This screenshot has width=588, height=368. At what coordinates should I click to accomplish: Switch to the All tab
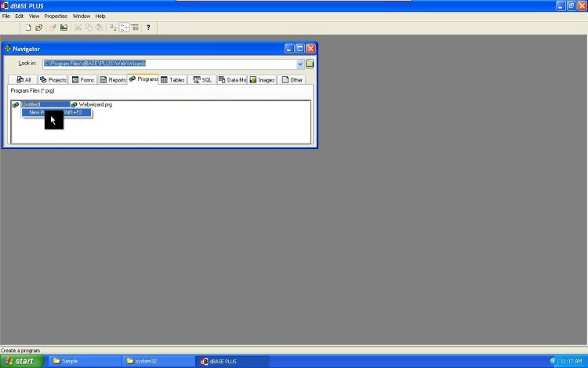point(23,80)
